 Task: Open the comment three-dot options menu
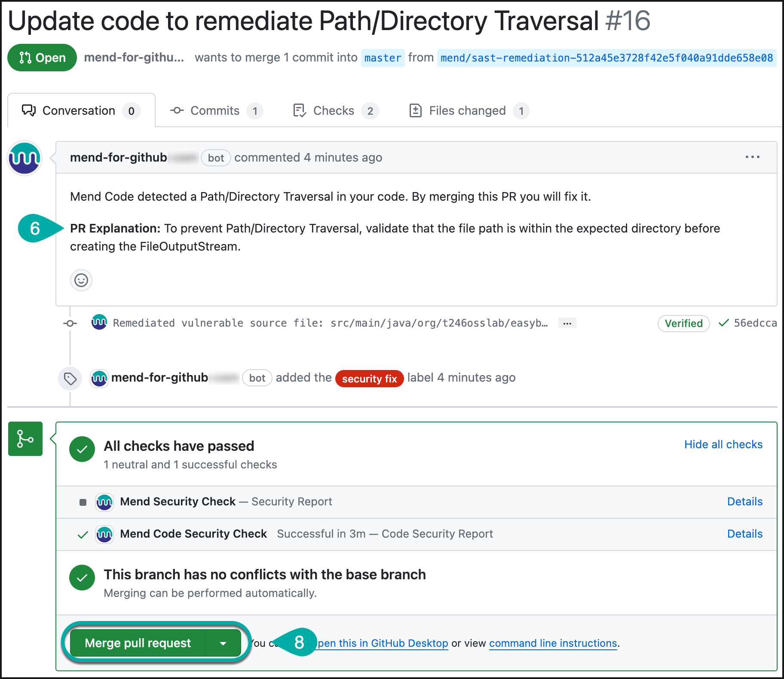(752, 157)
